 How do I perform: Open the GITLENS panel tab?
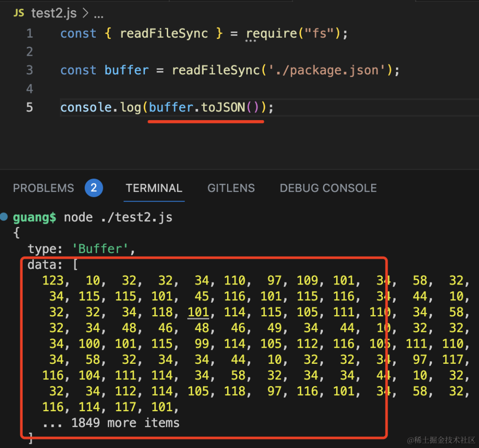[231, 188]
